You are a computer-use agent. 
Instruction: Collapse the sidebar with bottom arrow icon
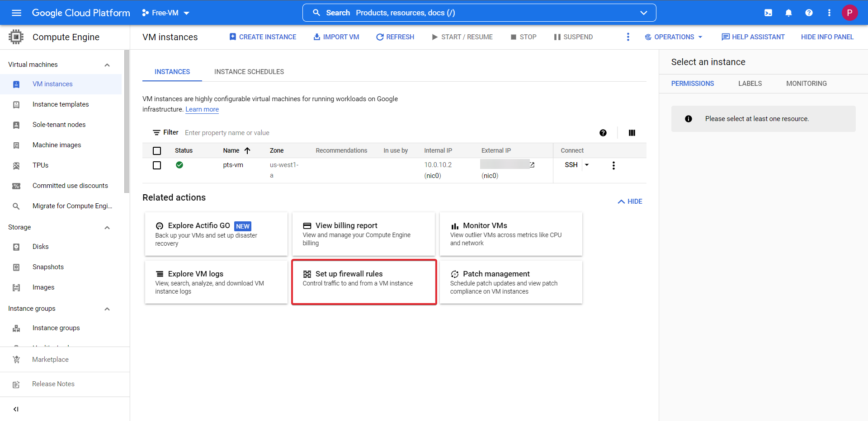click(x=16, y=409)
